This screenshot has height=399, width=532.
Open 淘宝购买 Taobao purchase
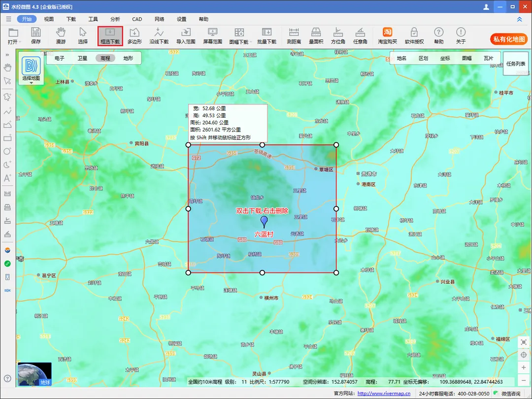click(x=387, y=35)
